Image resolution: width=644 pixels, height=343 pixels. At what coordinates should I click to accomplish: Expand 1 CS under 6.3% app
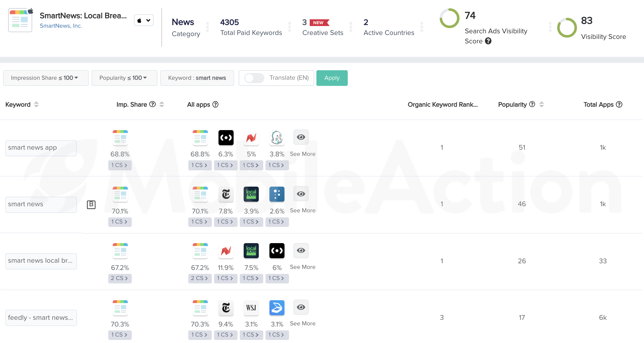225,165
